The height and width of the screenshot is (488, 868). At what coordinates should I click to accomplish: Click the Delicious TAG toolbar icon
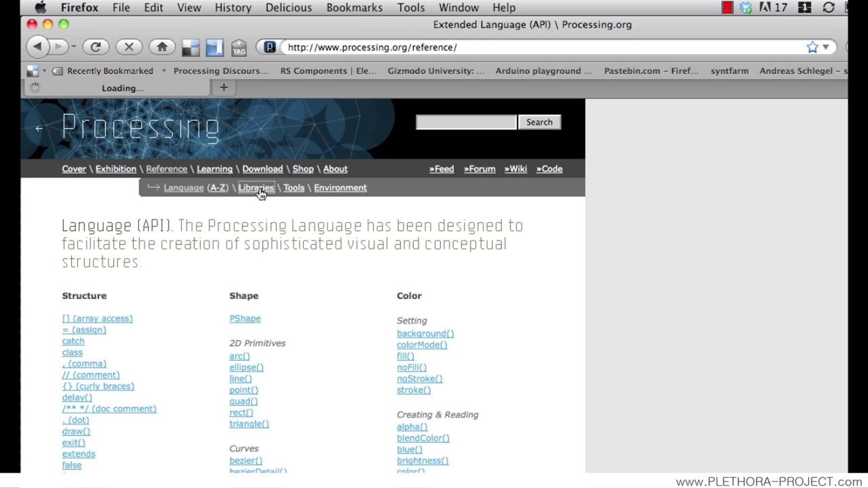tap(239, 48)
